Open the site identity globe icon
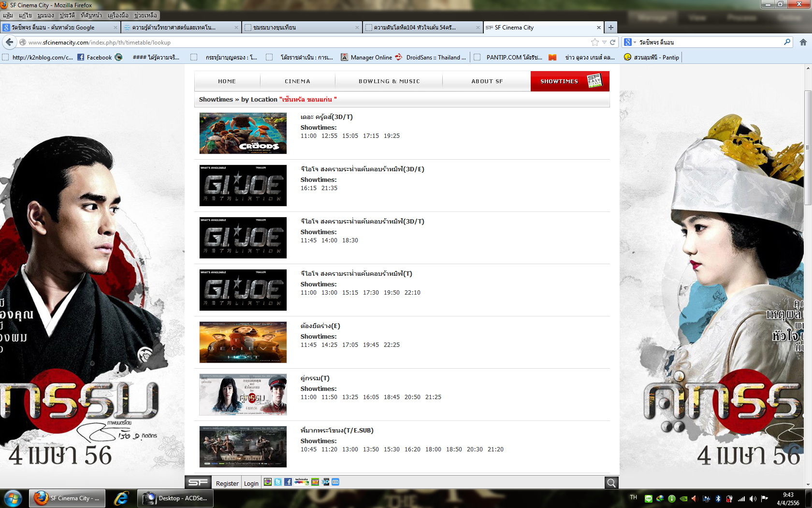812x508 pixels. (x=22, y=42)
